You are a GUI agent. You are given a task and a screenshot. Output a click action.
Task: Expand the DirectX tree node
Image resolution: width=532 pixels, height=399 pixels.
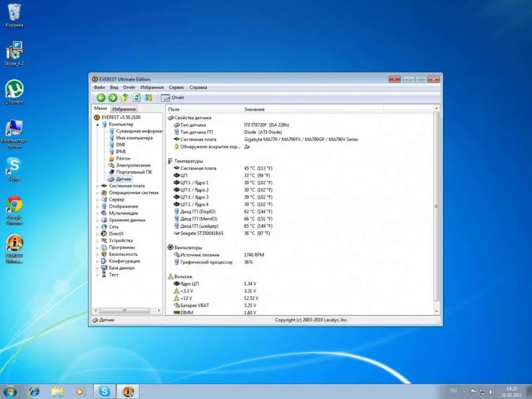pos(98,234)
